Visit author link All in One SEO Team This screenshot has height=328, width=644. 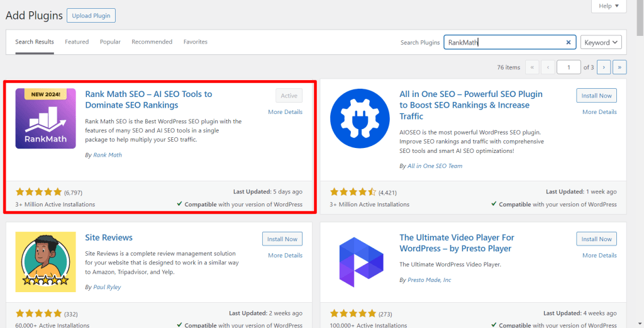(x=435, y=166)
